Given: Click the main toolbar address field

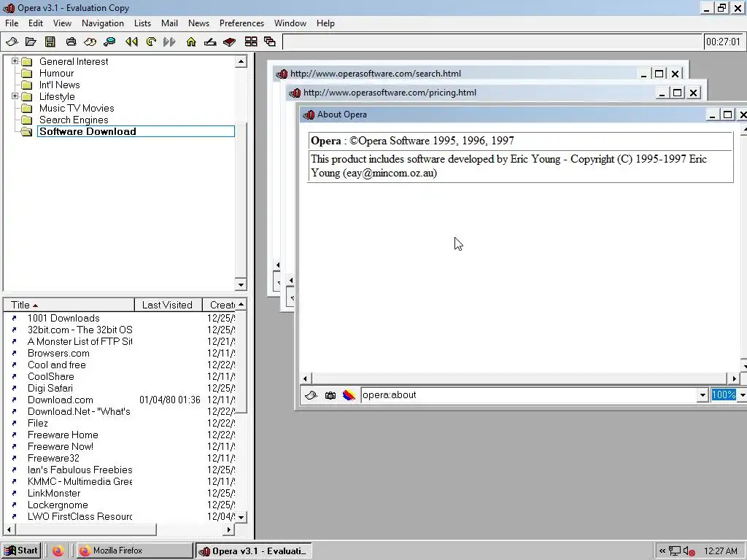Looking at the screenshot, I should pos(492,42).
